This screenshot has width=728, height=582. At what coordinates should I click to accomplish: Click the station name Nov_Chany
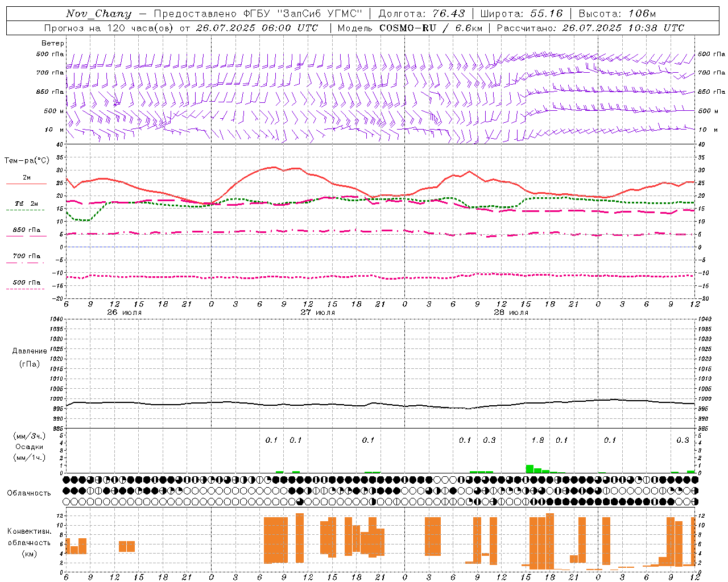click(x=99, y=14)
